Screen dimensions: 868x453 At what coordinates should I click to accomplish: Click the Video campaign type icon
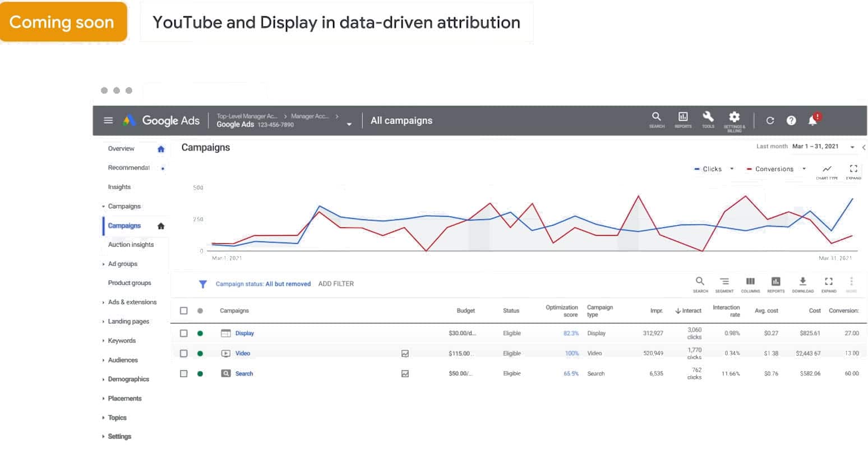pyautogui.click(x=225, y=354)
